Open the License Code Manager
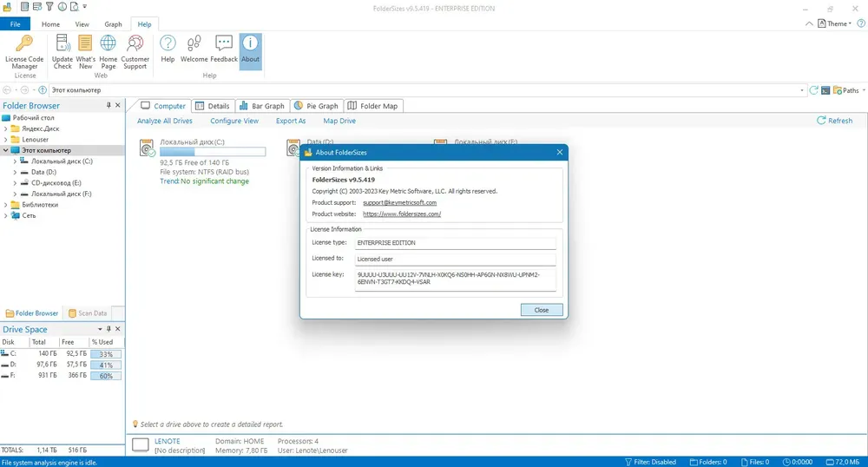The width and height of the screenshot is (868, 467). pyautogui.click(x=24, y=51)
